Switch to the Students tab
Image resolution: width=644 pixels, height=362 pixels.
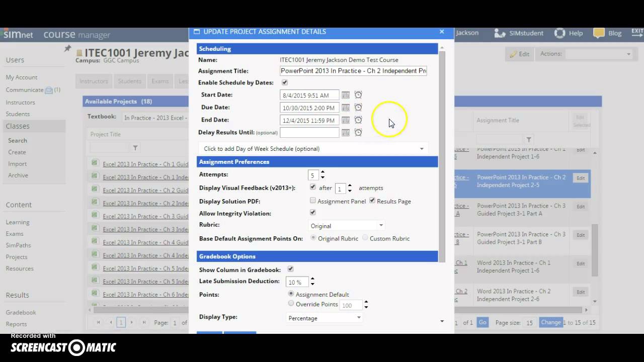pos(129,81)
